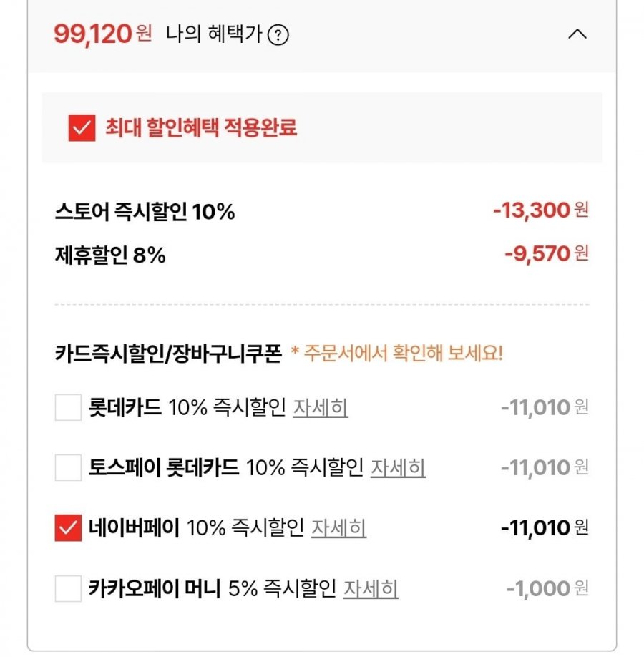Click 자세히 next to 네이버페이 discount
The width and height of the screenshot is (644, 657).
(338, 528)
